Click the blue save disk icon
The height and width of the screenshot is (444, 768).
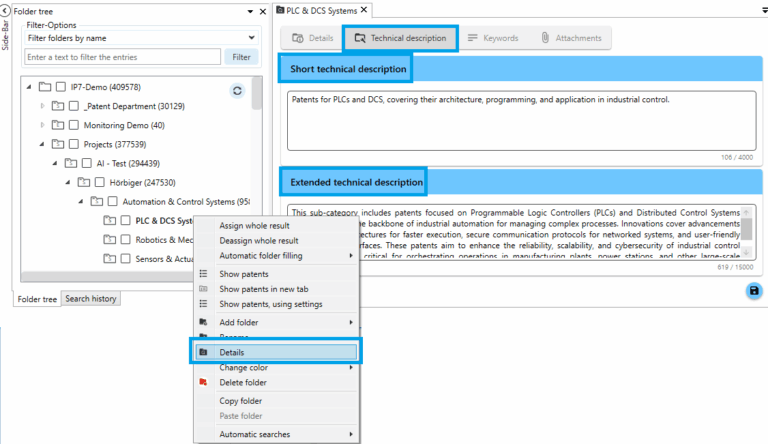click(754, 290)
